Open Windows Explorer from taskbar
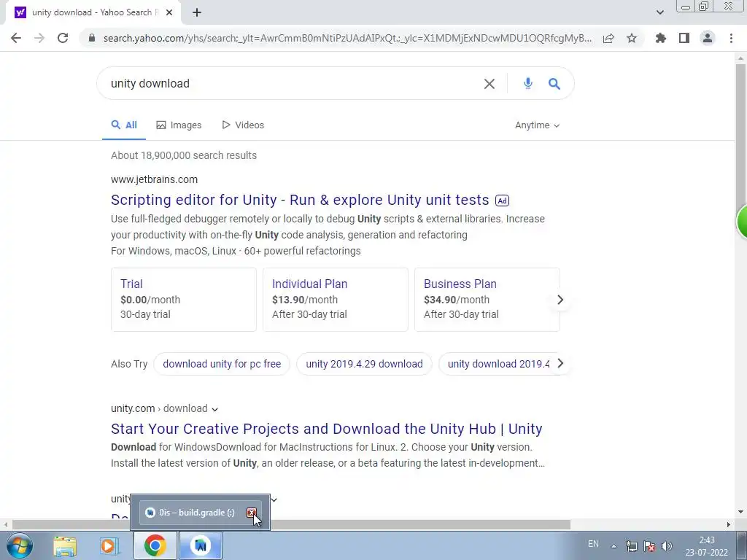This screenshot has width=747, height=560. tap(65, 545)
